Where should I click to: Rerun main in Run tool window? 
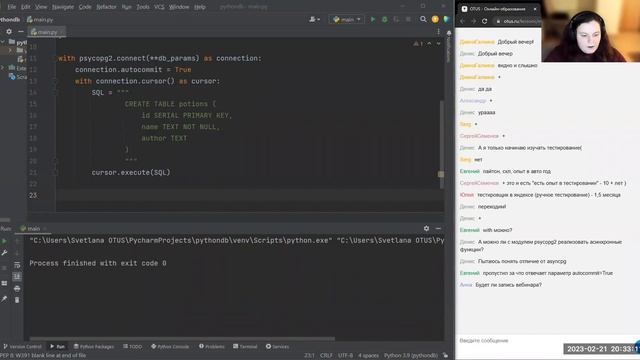click(4, 241)
